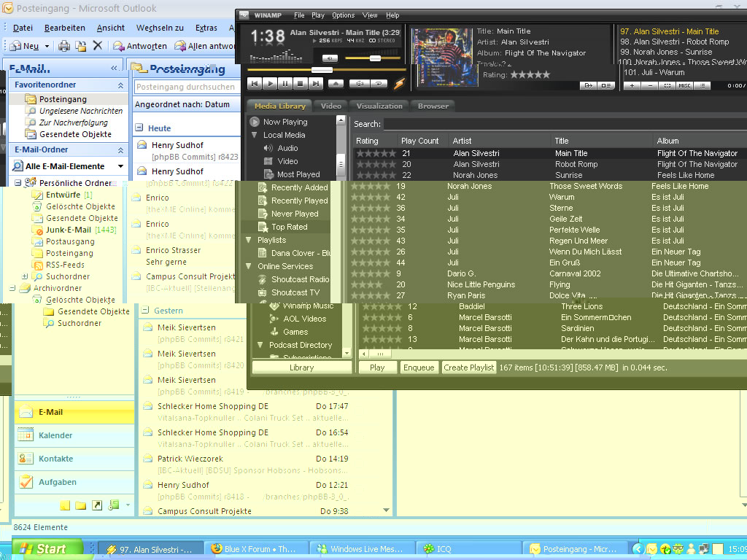Click the Outlook print icon
Image resolution: width=747 pixels, height=560 pixels.
(x=64, y=46)
